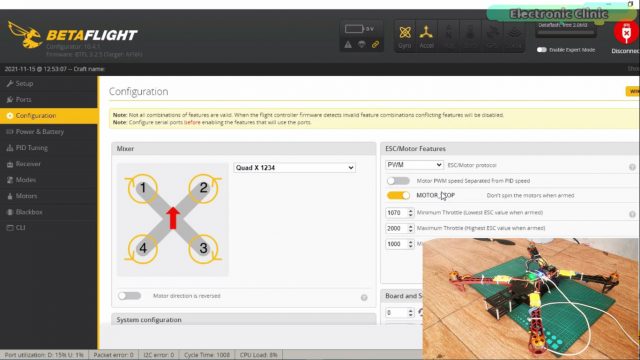Click motor 4 circle in mixer diagram
Screen dimensions: 640x360
[x=142, y=248]
